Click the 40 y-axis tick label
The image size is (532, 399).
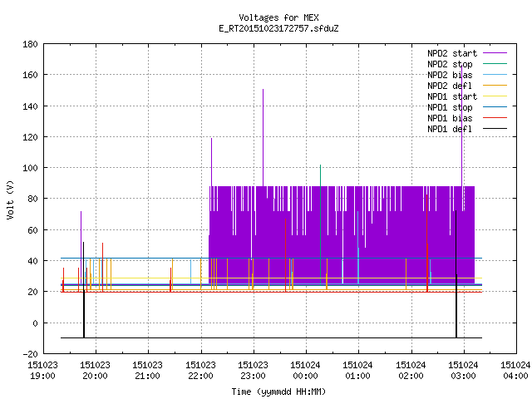click(x=32, y=261)
